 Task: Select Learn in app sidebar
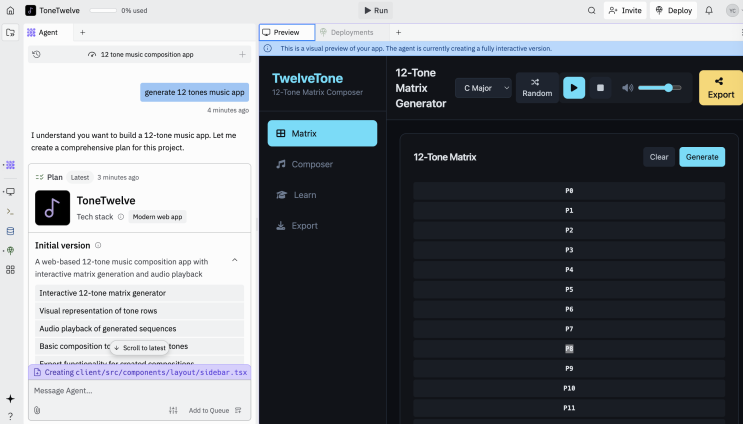[x=322, y=195]
